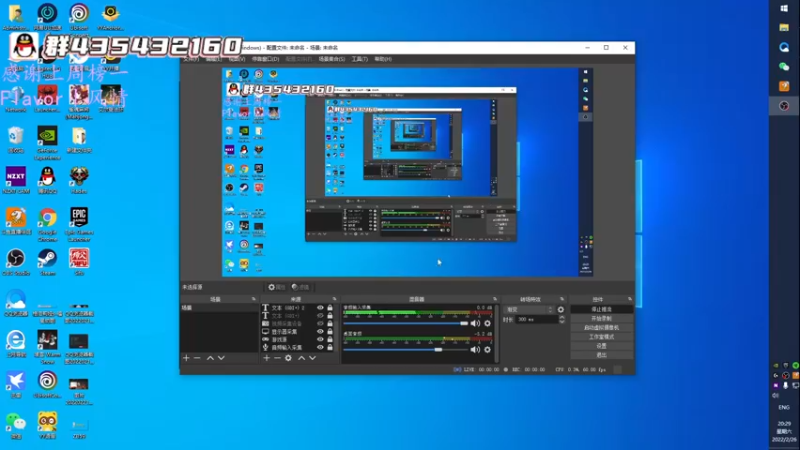800x450 pixels.
Task: Open source properties gear in sources toolbar
Action: [x=288, y=358]
